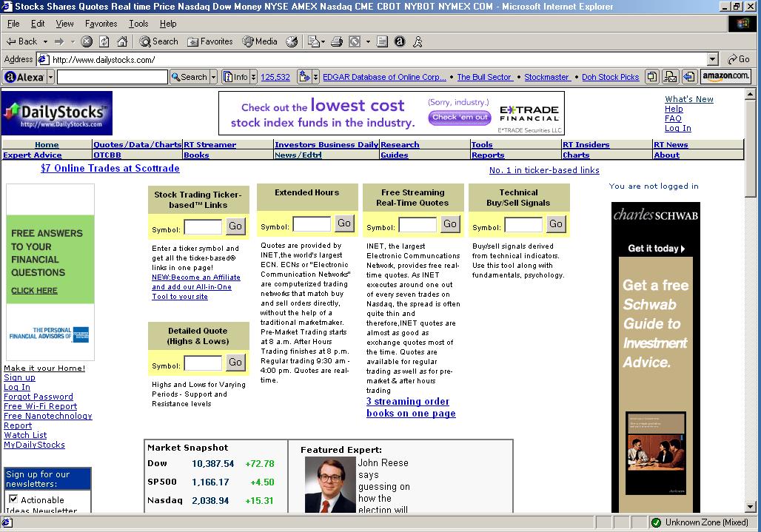Refresh the current page

[x=104, y=41]
